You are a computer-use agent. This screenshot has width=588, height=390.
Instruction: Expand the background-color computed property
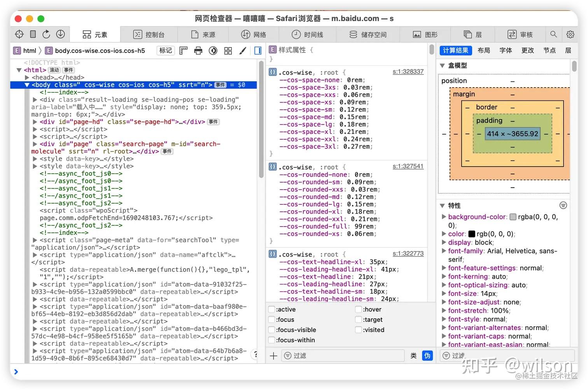point(444,217)
